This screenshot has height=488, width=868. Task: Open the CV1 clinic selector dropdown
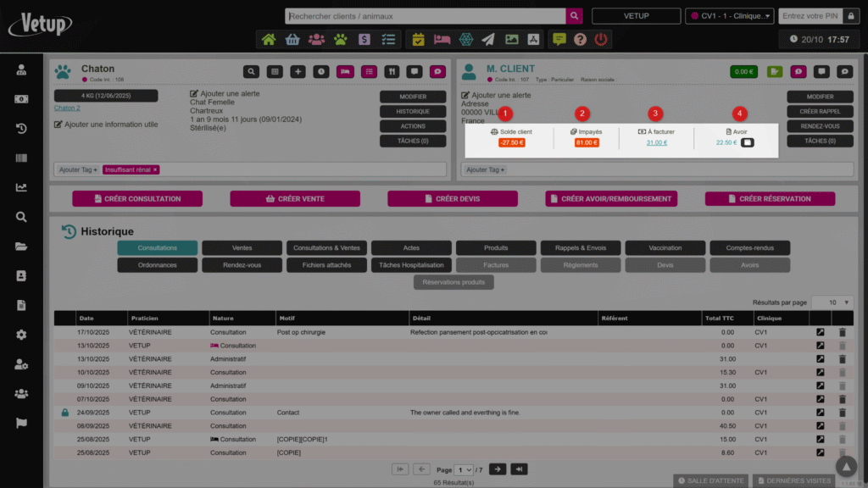click(x=730, y=16)
